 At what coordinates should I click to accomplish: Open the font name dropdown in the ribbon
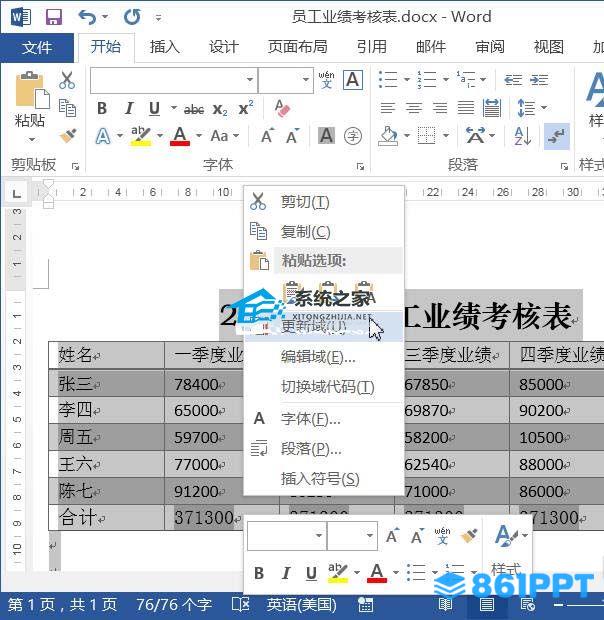tap(250, 80)
